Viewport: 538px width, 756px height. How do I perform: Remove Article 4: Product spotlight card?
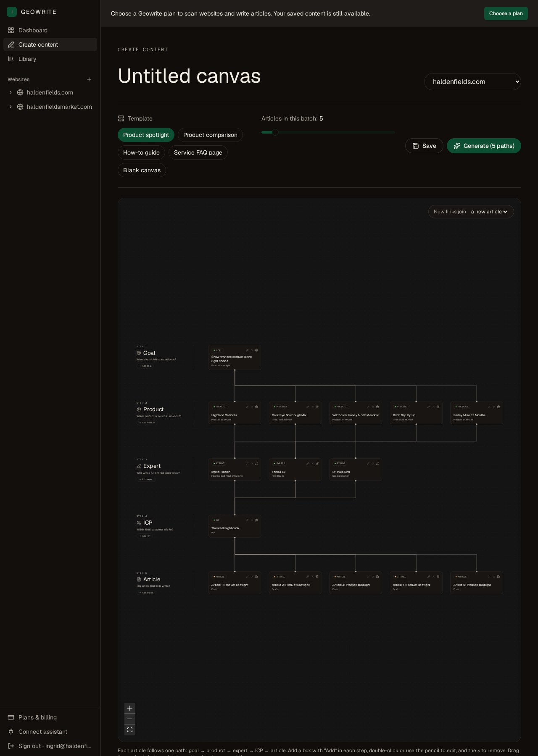[x=434, y=577]
